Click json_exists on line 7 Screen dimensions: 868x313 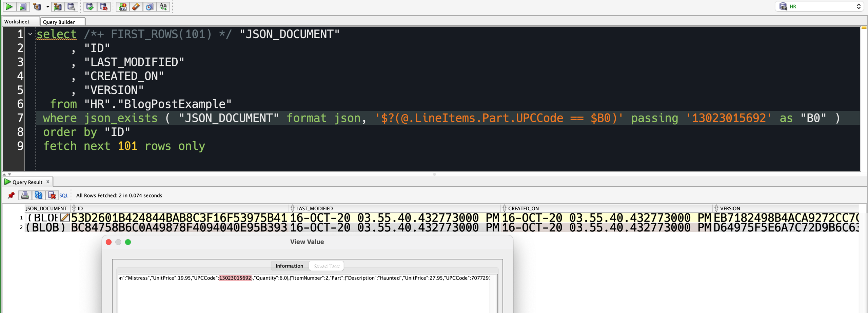tap(121, 118)
